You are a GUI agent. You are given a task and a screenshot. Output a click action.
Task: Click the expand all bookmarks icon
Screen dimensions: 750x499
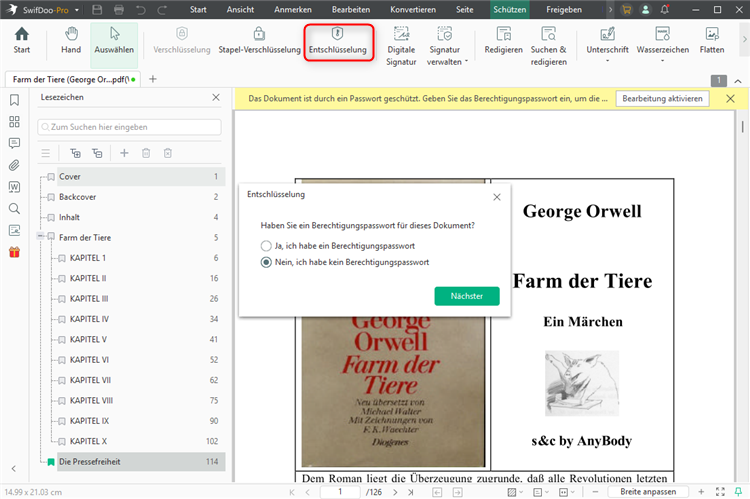[x=76, y=153]
